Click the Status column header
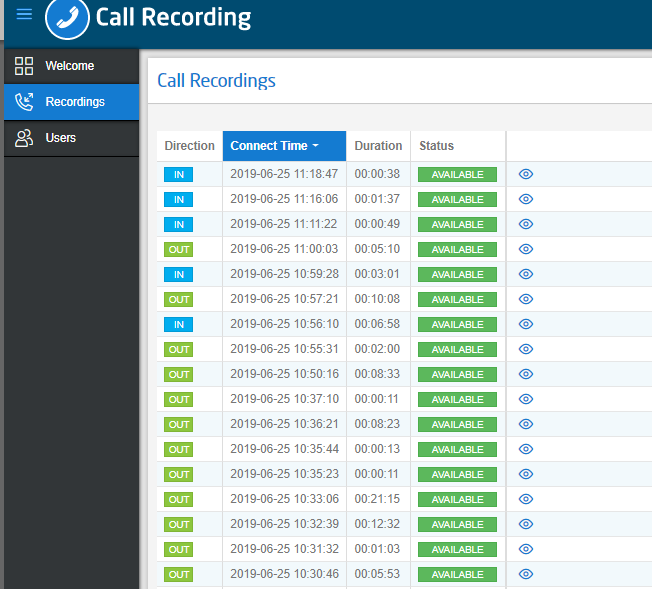 point(458,146)
